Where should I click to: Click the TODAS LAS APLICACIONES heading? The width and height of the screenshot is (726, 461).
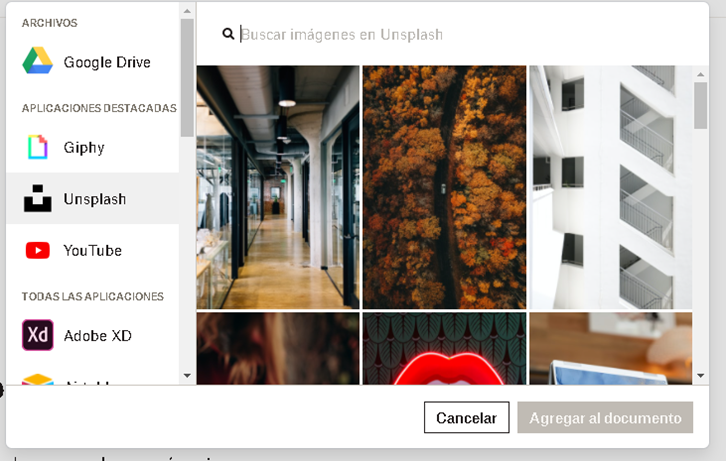coord(93,296)
